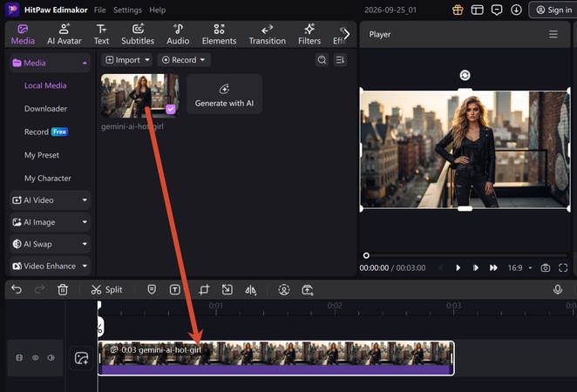Undo the last action
Image resolution: width=577 pixels, height=392 pixels.
(17, 289)
